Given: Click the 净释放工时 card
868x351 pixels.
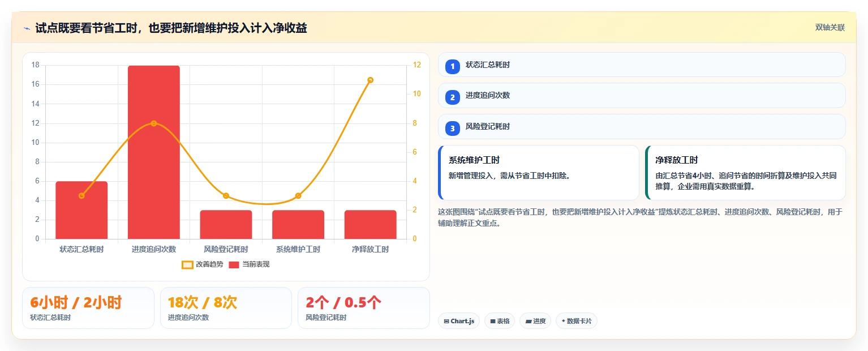Looking at the screenshot, I should coord(745,173).
